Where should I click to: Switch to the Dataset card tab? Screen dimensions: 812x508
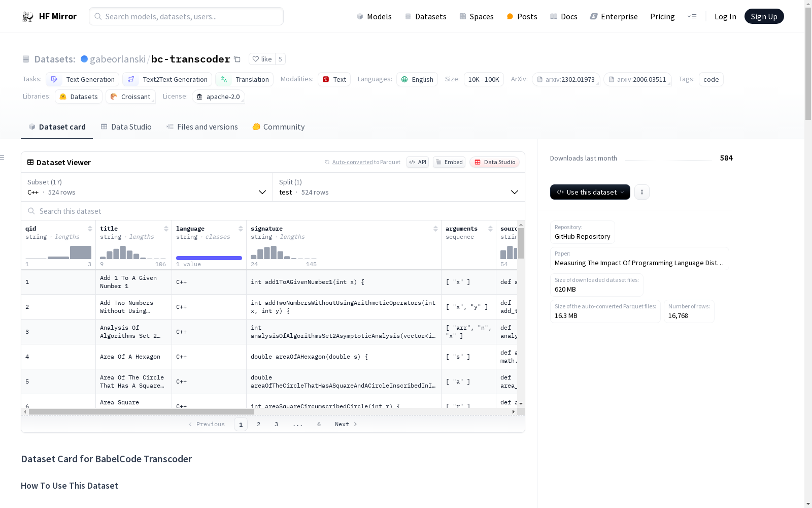[57, 127]
